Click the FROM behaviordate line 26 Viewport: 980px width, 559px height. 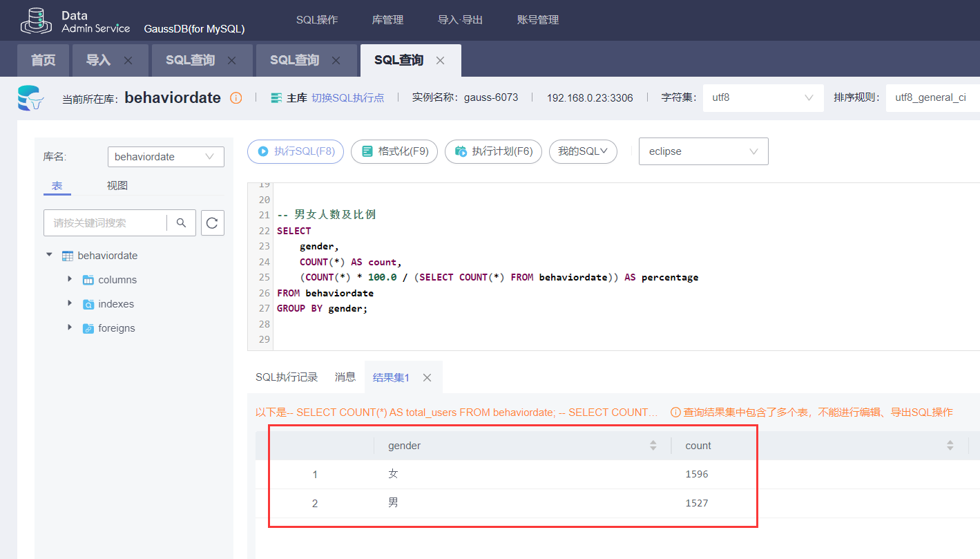pyautogui.click(x=325, y=293)
